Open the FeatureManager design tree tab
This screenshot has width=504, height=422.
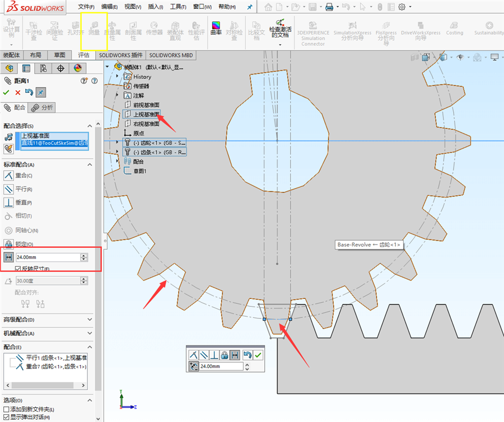pyautogui.click(x=10, y=68)
